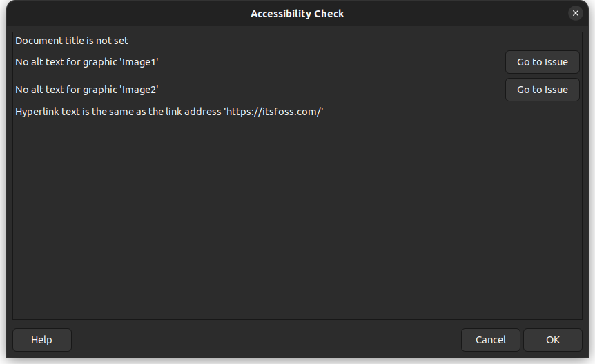Click the 'Image2' name in the message
Viewport: 595px width, 364px height.
tap(139, 90)
